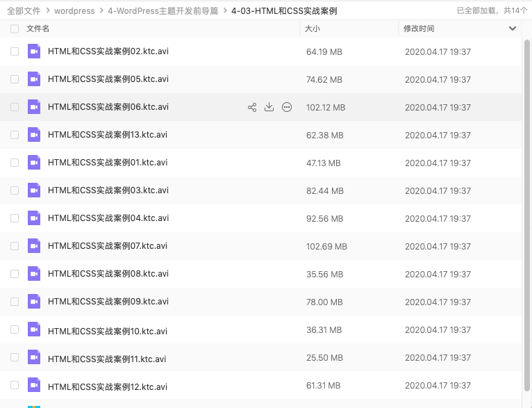This screenshot has width=532, height=408.
Task: Open file HTML和CSS实战案例10.ktc.avi
Action: (108, 332)
